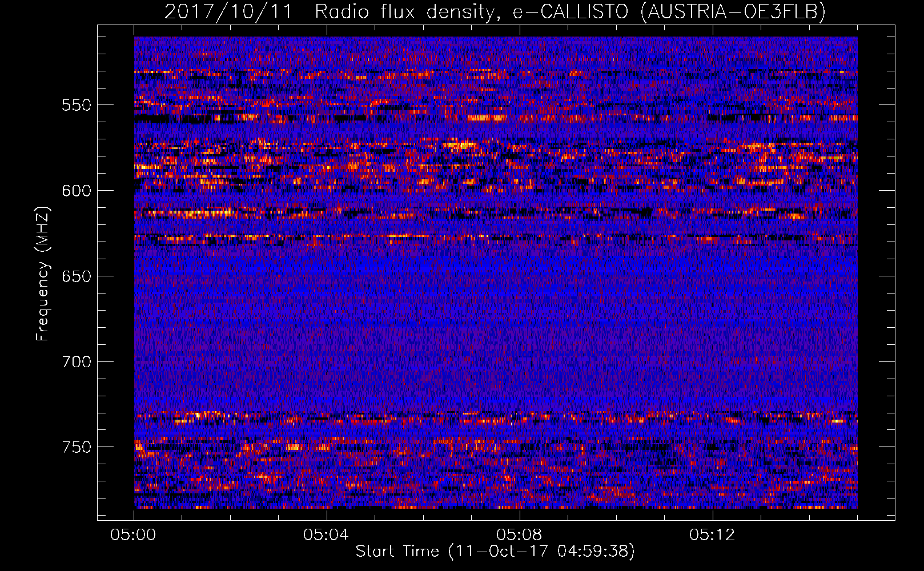
Task: Click the 650 frequency tick label
Action: (x=77, y=276)
